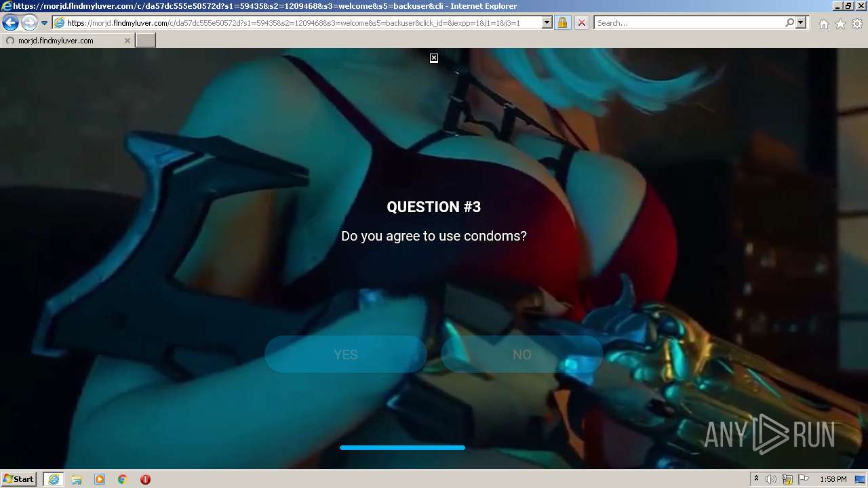Open Favorites star icon
This screenshot has width=868, height=488.
click(840, 24)
